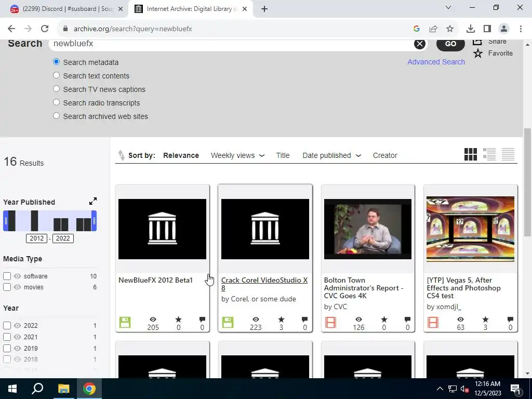This screenshot has width=532, height=399.
Task: Sort results by Title
Action: pyautogui.click(x=283, y=155)
